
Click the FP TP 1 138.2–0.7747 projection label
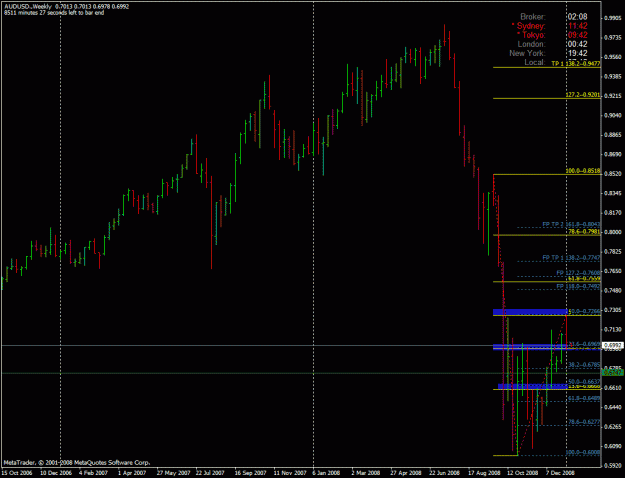pyautogui.click(x=571, y=258)
